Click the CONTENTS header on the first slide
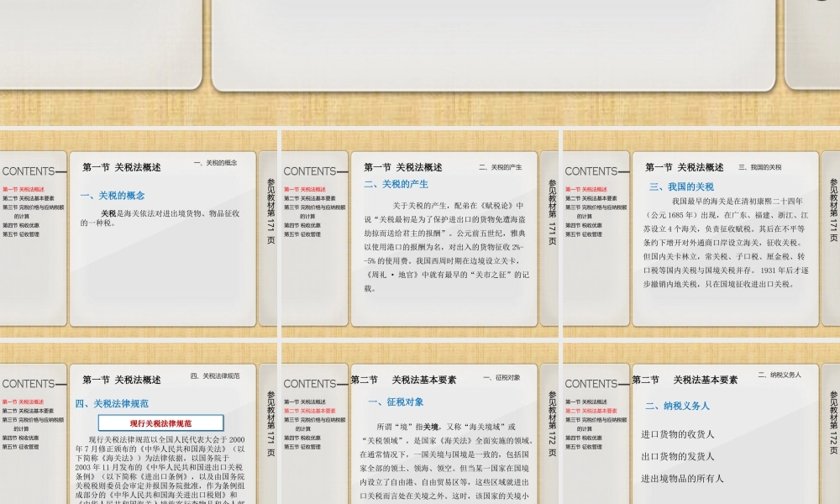Image resolution: width=840 pixels, height=504 pixels. (31, 171)
